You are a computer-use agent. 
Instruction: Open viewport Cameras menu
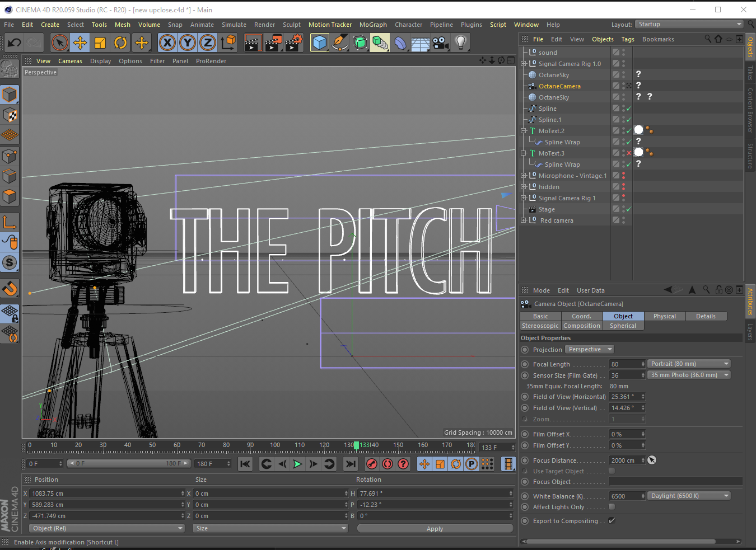pyautogui.click(x=70, y=61)
